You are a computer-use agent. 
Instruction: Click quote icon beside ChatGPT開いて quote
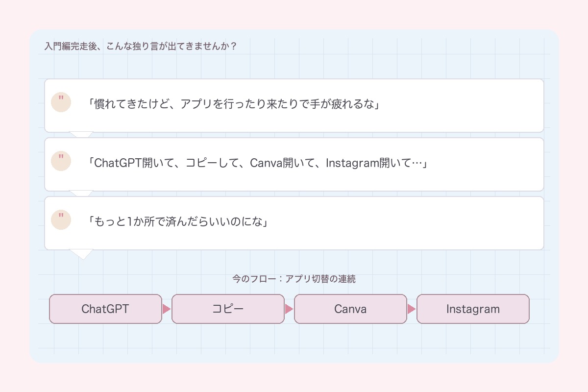click(x=61, y=161)
